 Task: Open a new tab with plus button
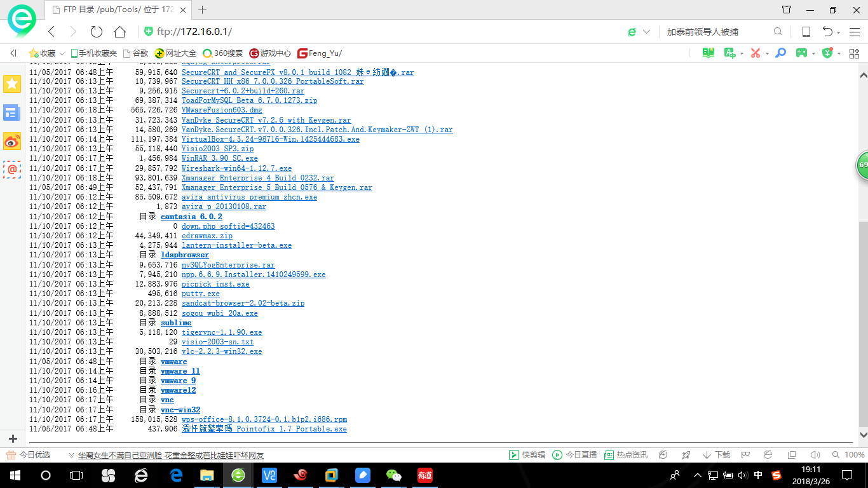click(x=203, y=10)
